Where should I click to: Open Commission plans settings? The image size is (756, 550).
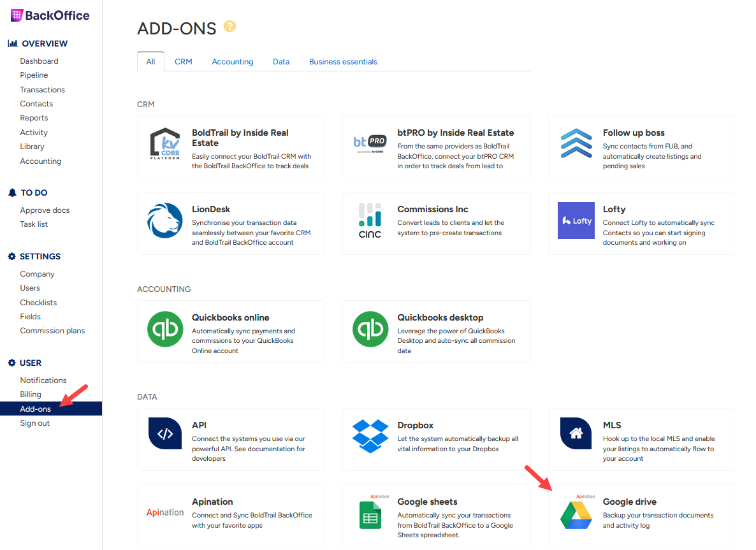point(52,331)
